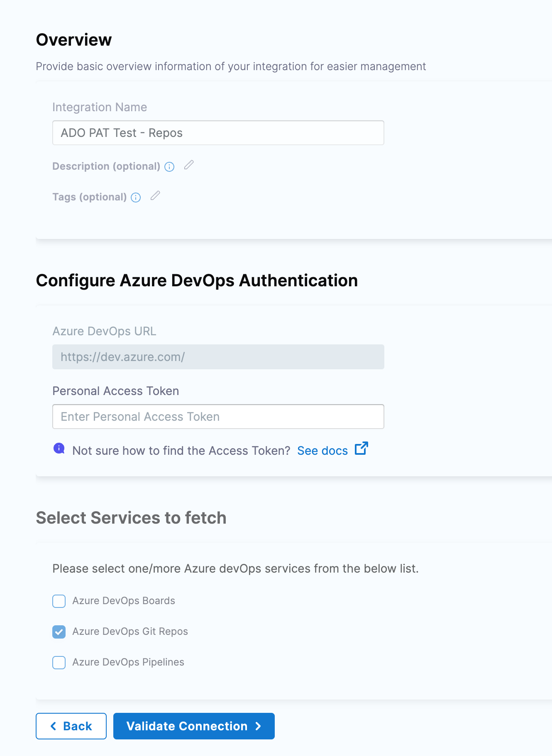552x756 pixels.
Task: Uncheck the Azure DevOps Git Repos checkbox
Action: [59, 632]
